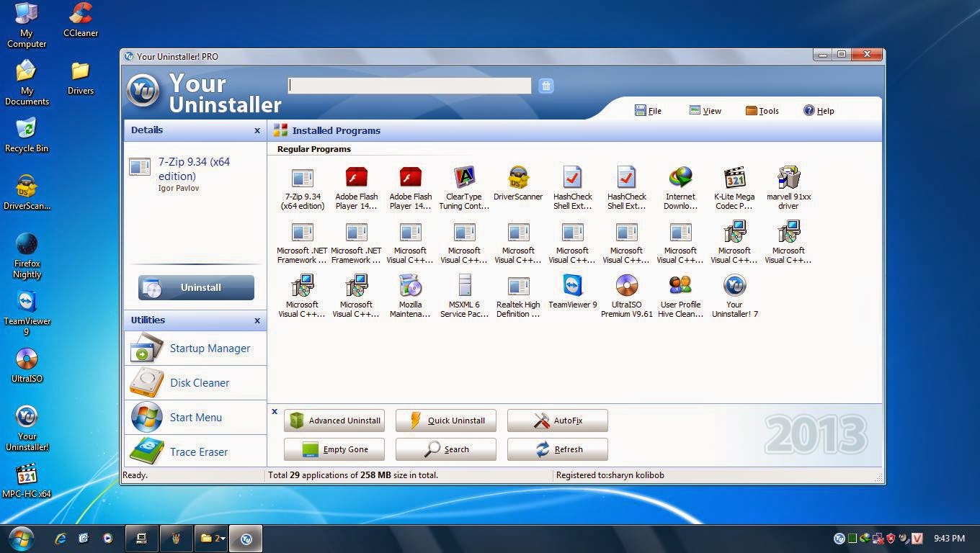Click the trash icon beside search box
This screenshot has height=553, width=980.
click(546, 86)
